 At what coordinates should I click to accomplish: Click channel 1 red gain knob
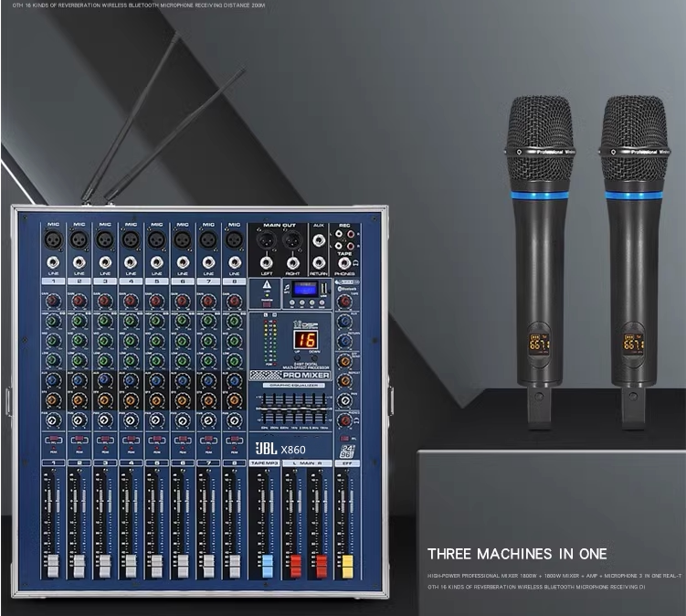(x=53, y=301)
